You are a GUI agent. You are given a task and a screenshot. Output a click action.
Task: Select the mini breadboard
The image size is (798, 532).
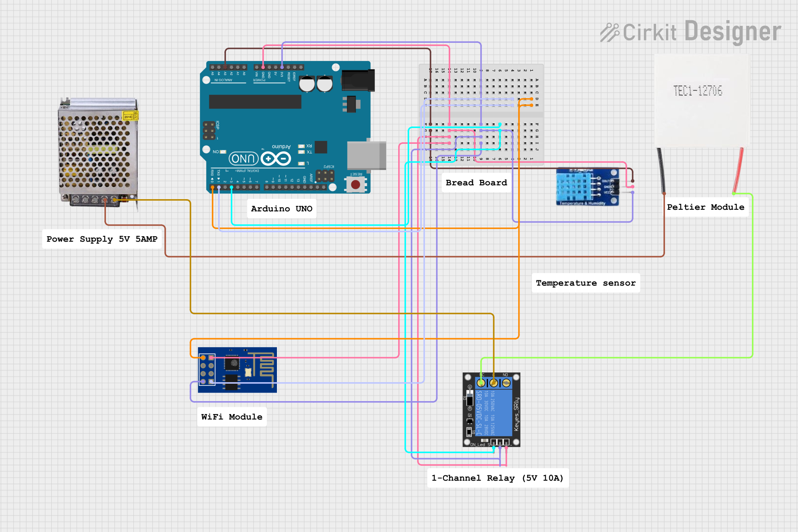coord(481,115)
